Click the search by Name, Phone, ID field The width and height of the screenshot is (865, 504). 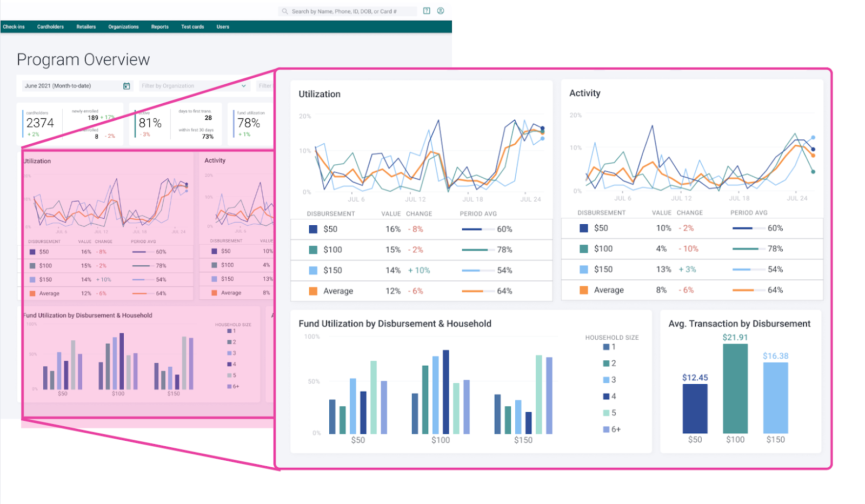click(x=348, y=11)
